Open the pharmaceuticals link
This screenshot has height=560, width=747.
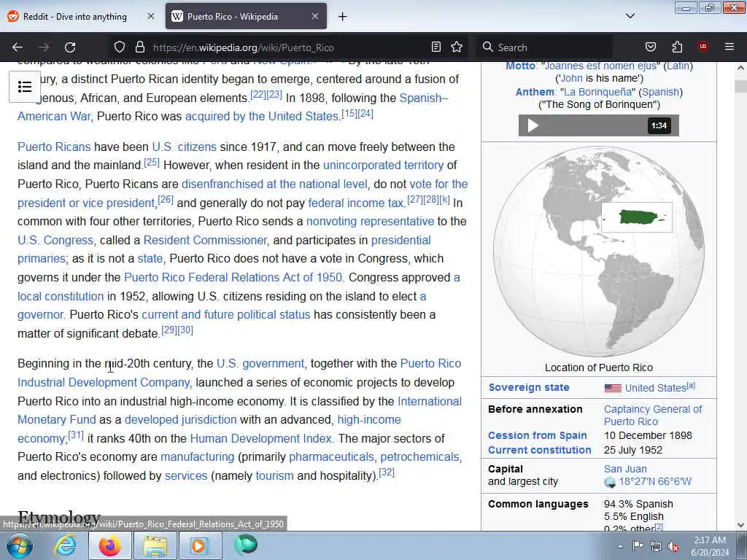(x=331, y=456)
